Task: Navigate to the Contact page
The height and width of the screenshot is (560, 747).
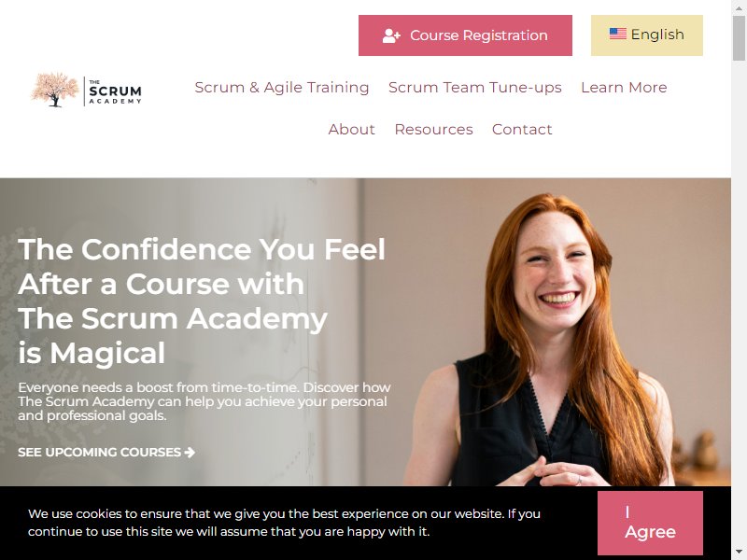Action: pyautogui.click(x=522, y=130)
